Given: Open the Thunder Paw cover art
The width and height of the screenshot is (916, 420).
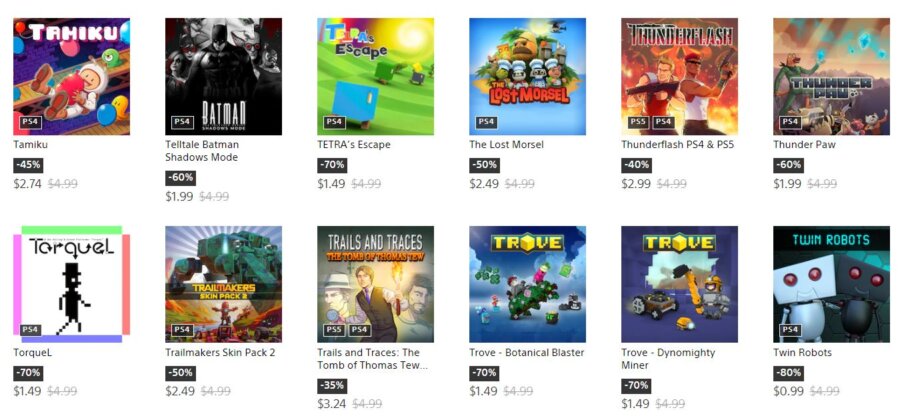Looking at the screenshot, I should 831,77.
